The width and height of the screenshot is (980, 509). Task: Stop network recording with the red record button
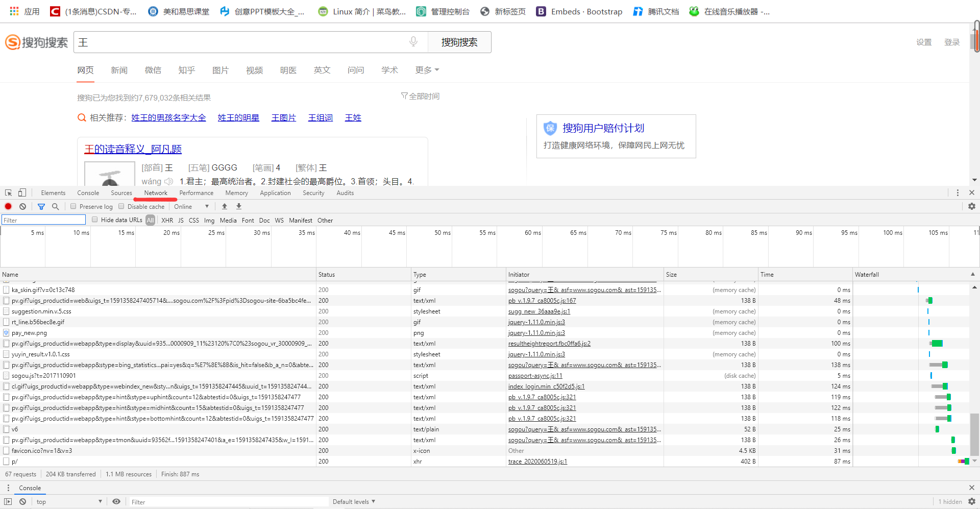(8, 207)
